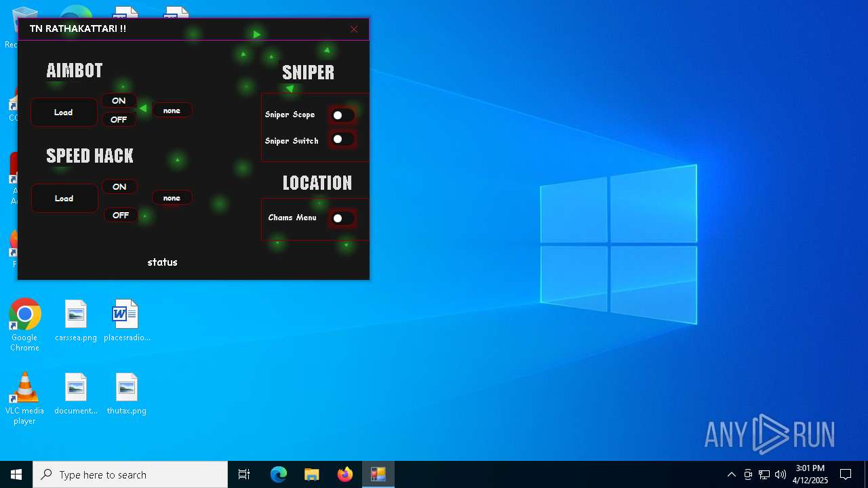Click the running app icon in taskbar
This screenshot has height=488, width=868.
378,474
